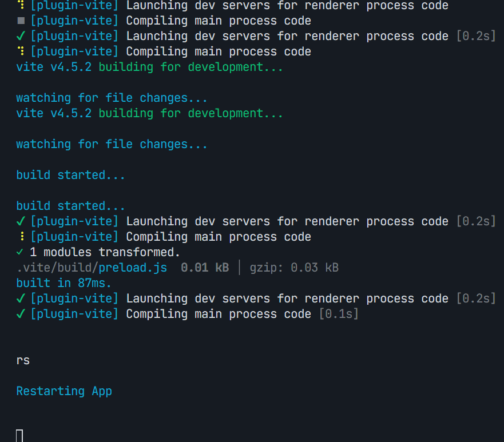Click the gray square status icon
Viewport: 504px width, 442px height.
click(x=21, y=21)
